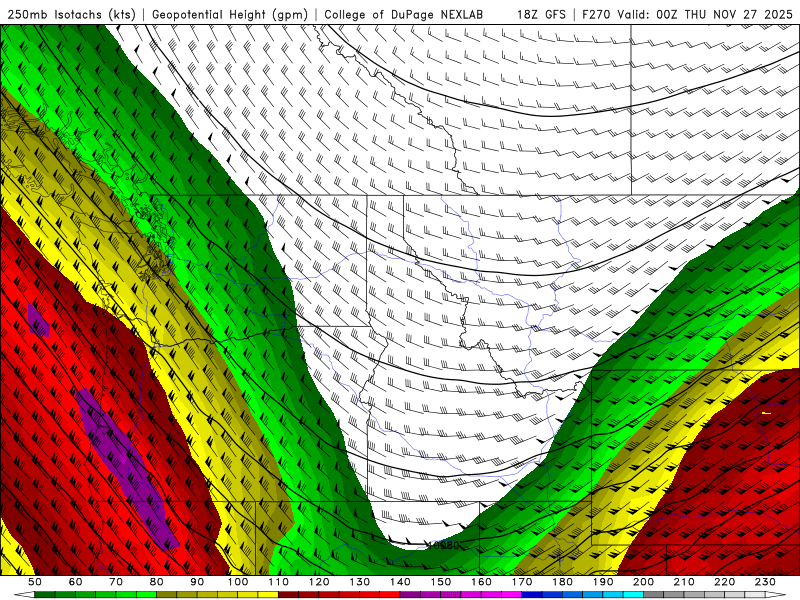Click the "120" value on the color scale
Screen dimensions: 800x600
(x=319, y=582)
